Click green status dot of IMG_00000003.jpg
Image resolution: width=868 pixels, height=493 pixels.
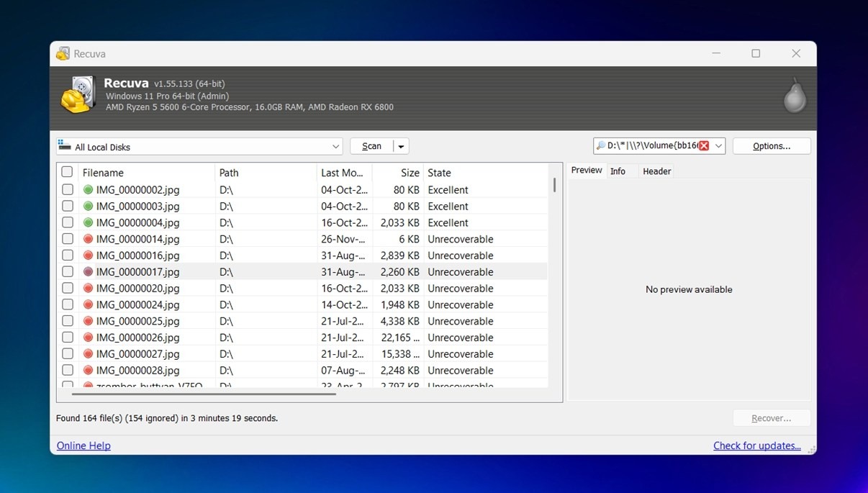88,207
